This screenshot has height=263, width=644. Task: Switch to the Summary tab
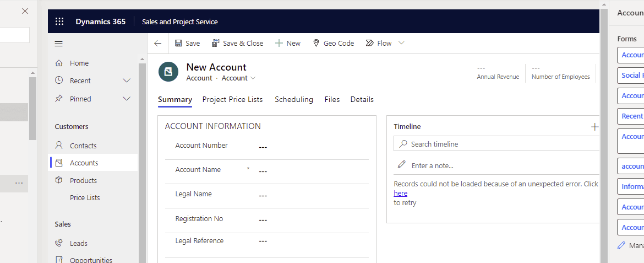[x=175, y=100]
